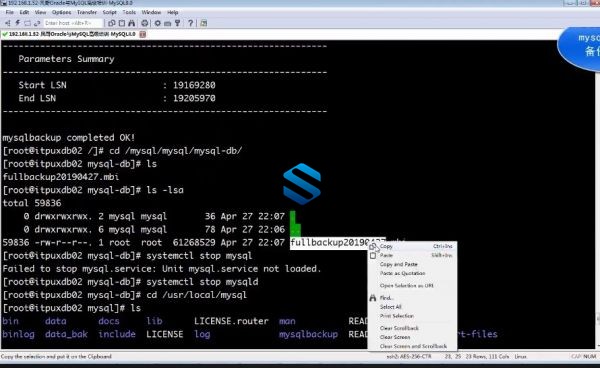This screenshot has height=368, width=600.
Task: Click the Print icon in the toolbar
Action: click(145, 23)
